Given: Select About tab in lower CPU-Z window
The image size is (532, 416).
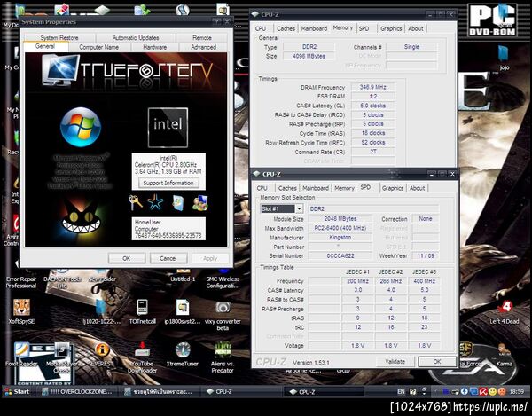Looking at the screenshot, I should coord(417,188).
